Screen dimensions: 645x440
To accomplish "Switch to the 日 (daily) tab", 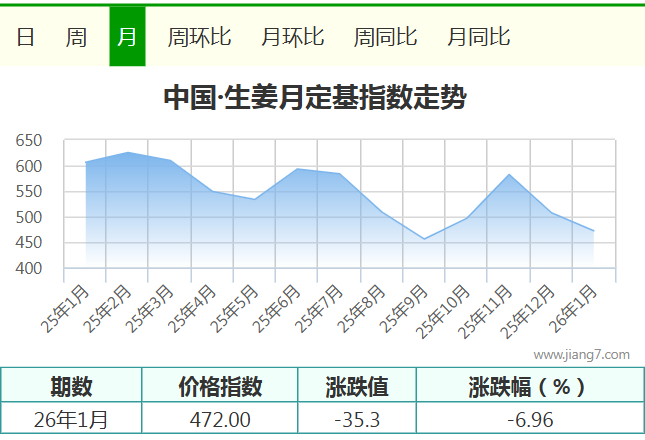I will pos(26,37).
